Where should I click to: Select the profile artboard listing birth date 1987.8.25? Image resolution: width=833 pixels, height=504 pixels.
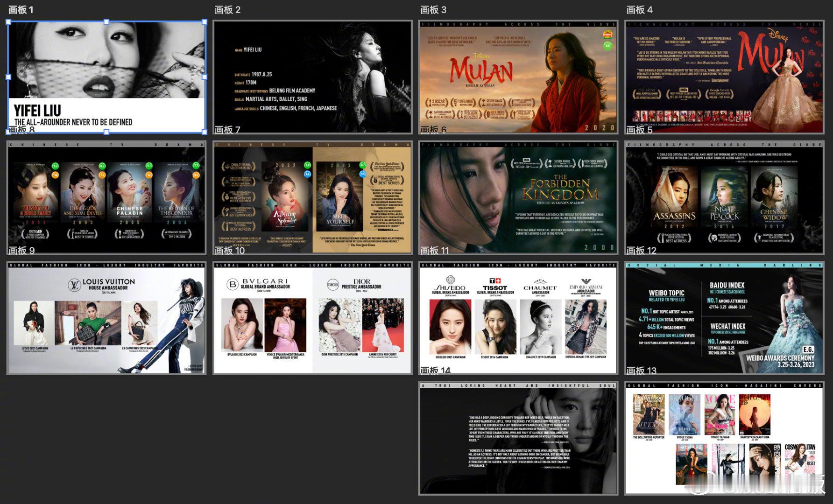pos(313,77)
